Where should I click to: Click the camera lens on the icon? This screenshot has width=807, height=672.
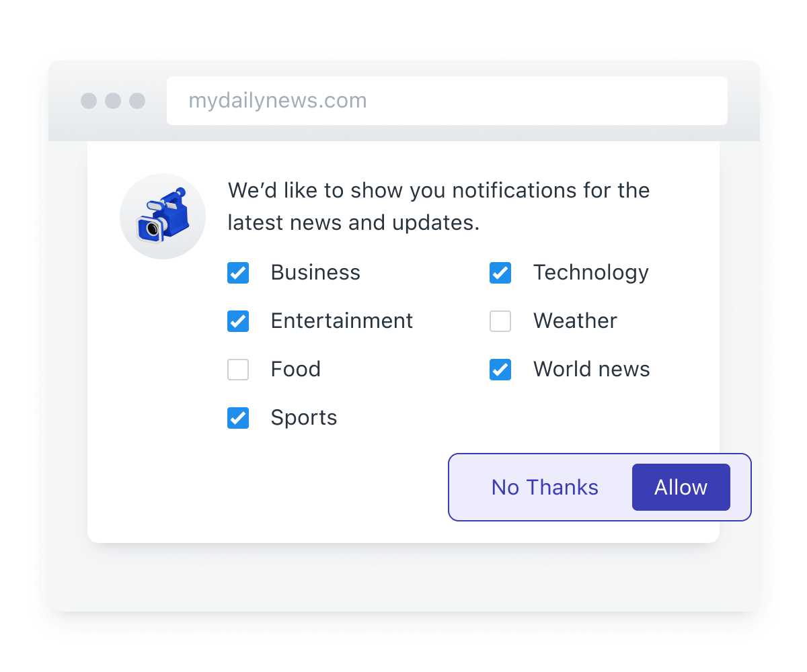click(151, 228)
